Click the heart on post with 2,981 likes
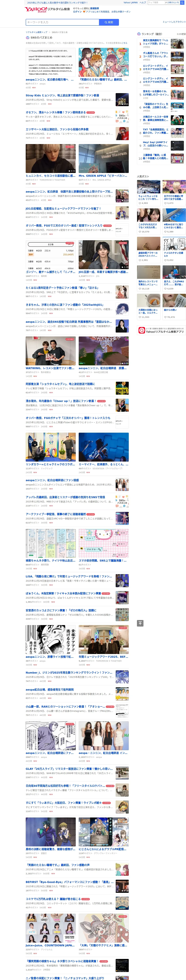 click(140, 260)
